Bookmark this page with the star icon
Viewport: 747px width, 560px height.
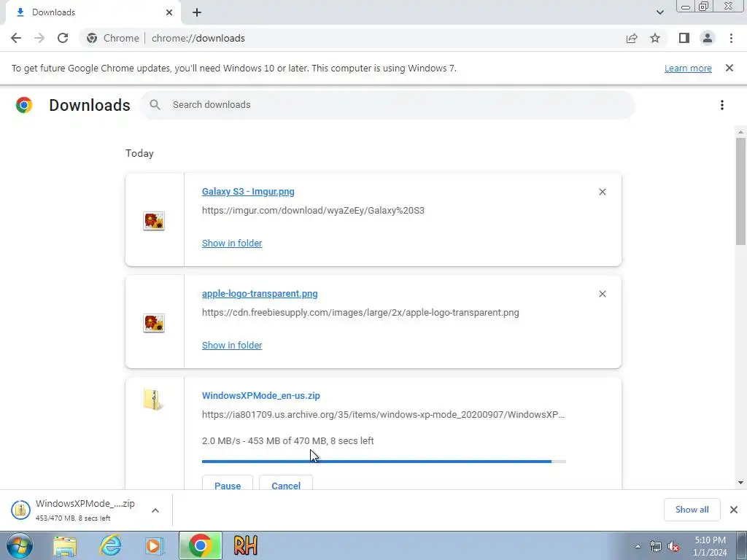tap(655, 38)
